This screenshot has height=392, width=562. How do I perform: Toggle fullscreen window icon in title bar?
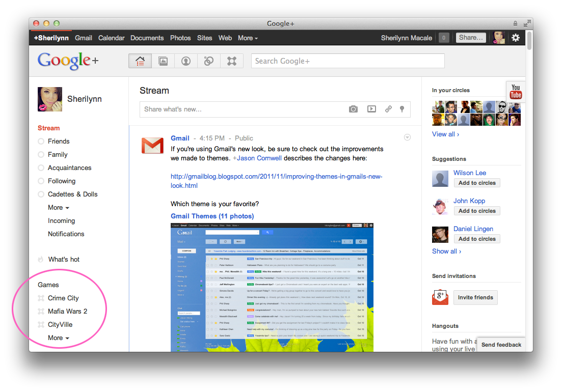click(527, 23)
